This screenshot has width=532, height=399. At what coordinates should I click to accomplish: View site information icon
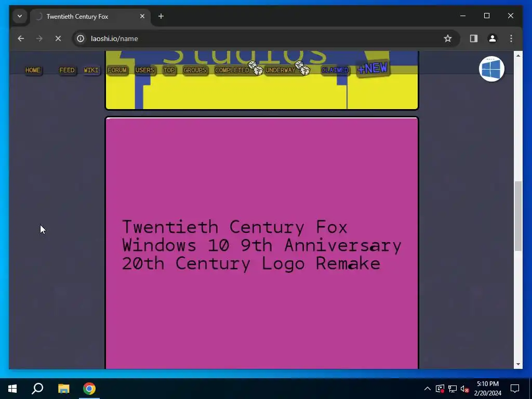point(81,38)
